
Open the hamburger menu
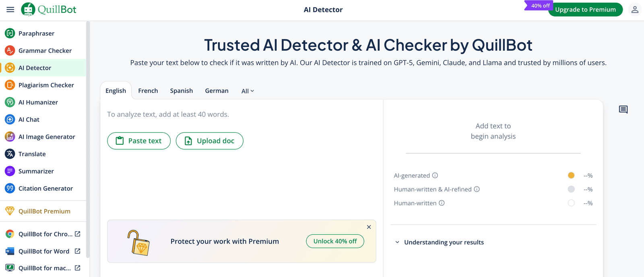(x=10, y=10)
